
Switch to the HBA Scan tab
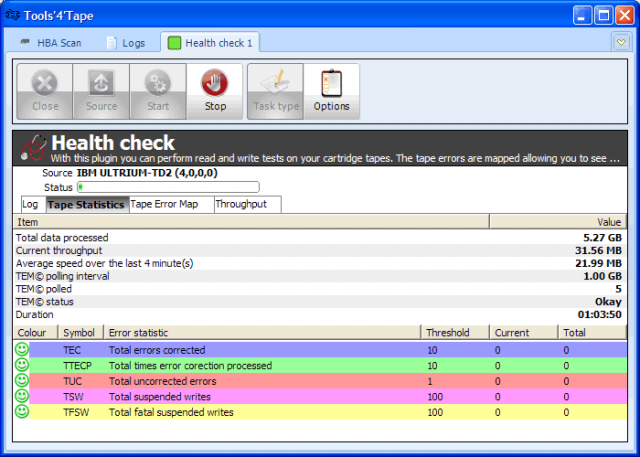[x=51, y=43]
